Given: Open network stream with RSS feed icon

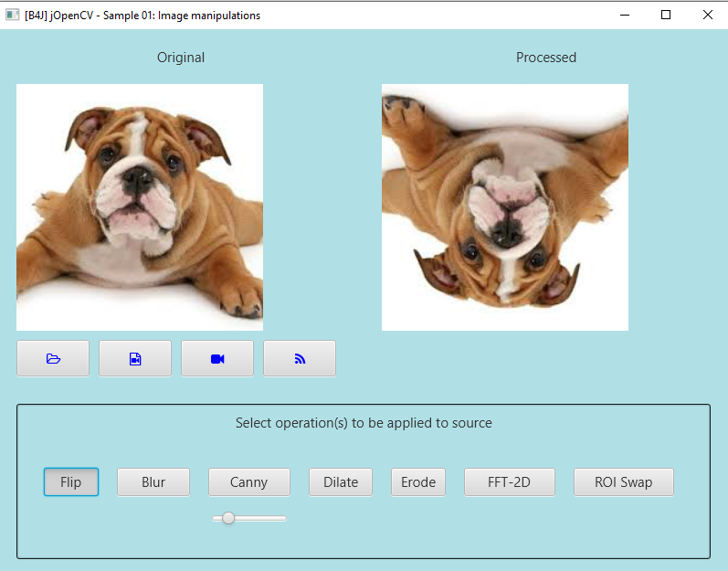Looking at the screenshot, I should pos(300,358).
